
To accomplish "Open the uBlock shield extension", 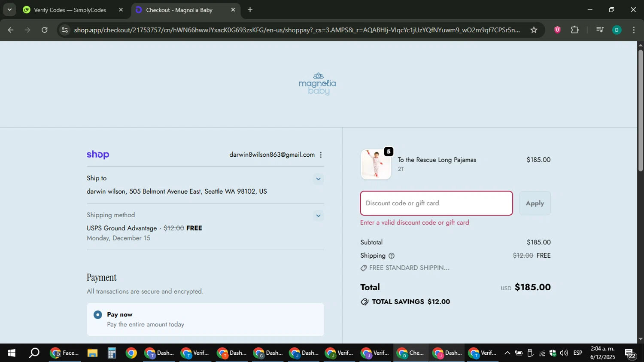I will point(557,30).
